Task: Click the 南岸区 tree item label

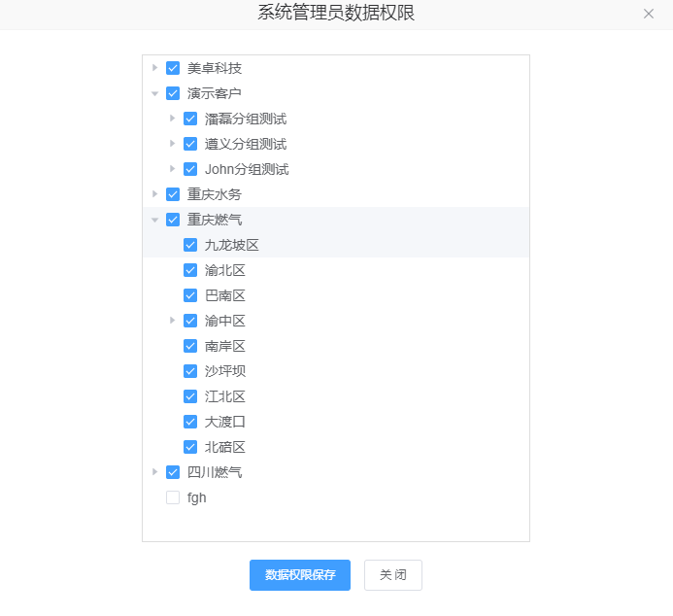Action: [225, 346]
